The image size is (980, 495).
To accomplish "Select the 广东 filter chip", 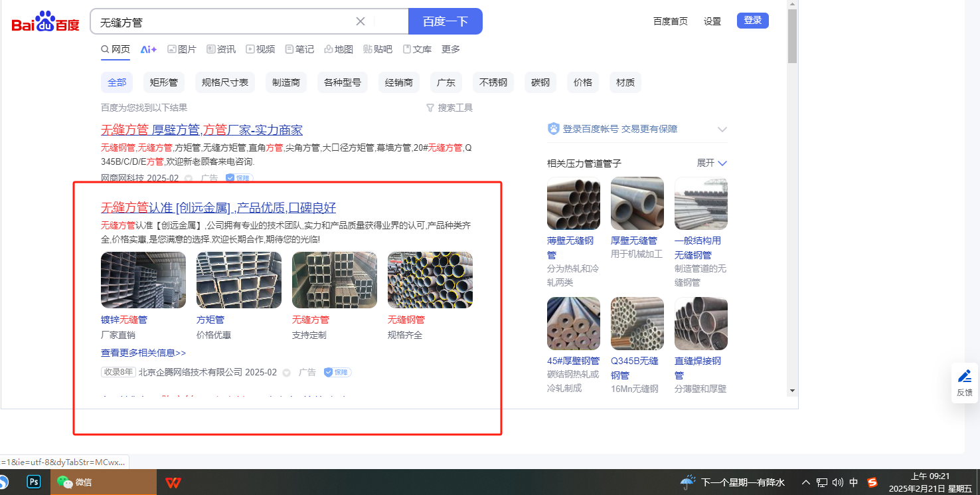I will (446, 82).
